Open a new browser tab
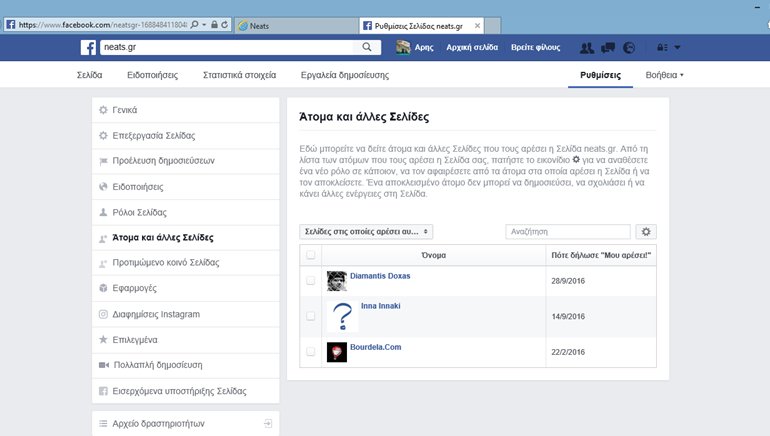Image resolution: width=770 pixels, height=436 pixels. [x=493, y=26]
